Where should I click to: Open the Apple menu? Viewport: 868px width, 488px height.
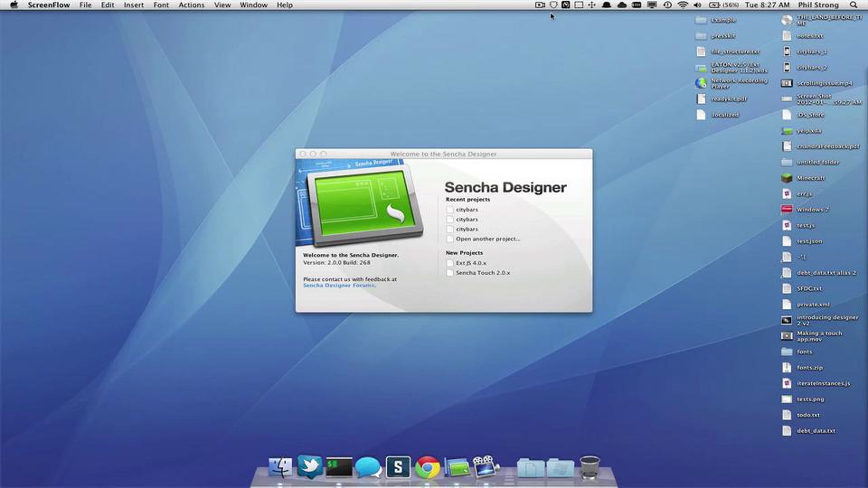(x=14, y=5)
